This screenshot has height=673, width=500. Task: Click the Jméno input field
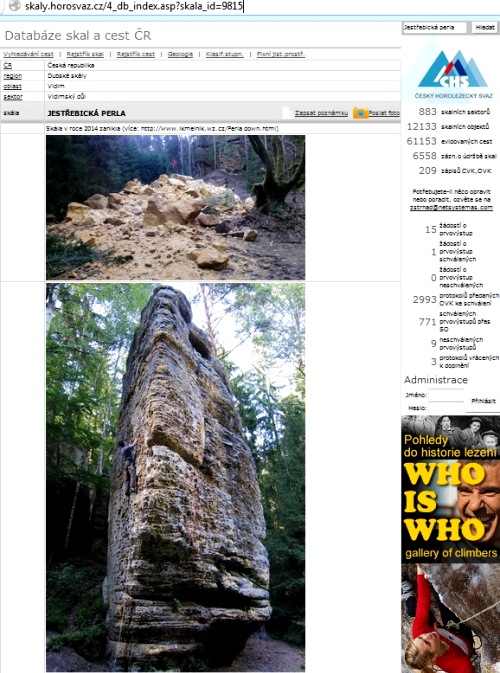(447, 395)
